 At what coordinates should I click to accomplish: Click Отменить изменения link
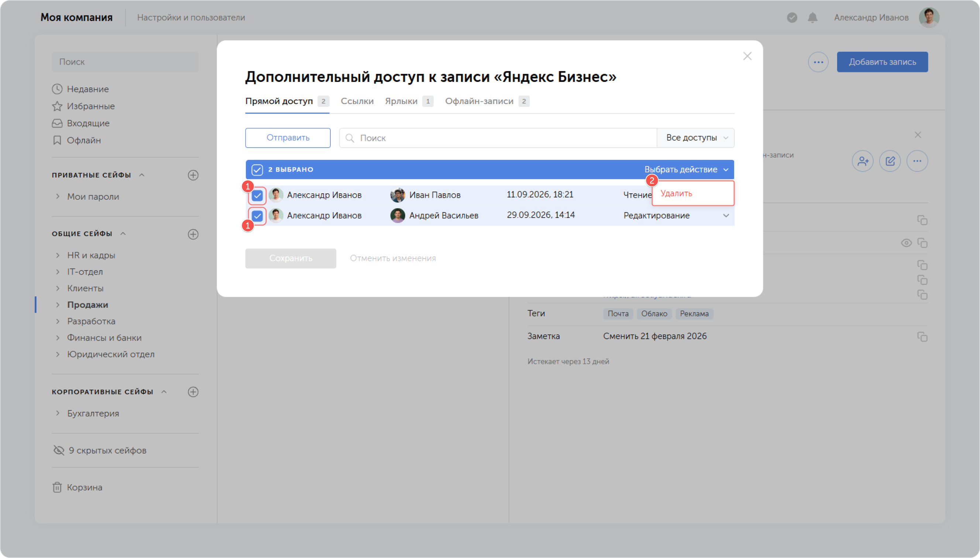point(392,258)
